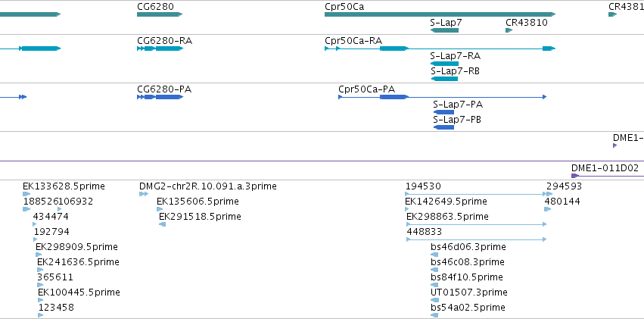Click the EK298863.5prime alignment line

point(477,224)
